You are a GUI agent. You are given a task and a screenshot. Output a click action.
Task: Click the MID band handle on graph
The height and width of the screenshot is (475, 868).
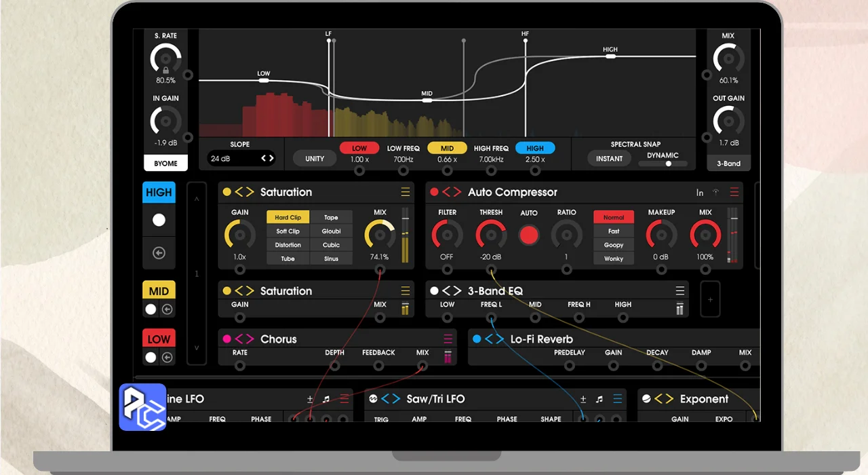point(427,100)
